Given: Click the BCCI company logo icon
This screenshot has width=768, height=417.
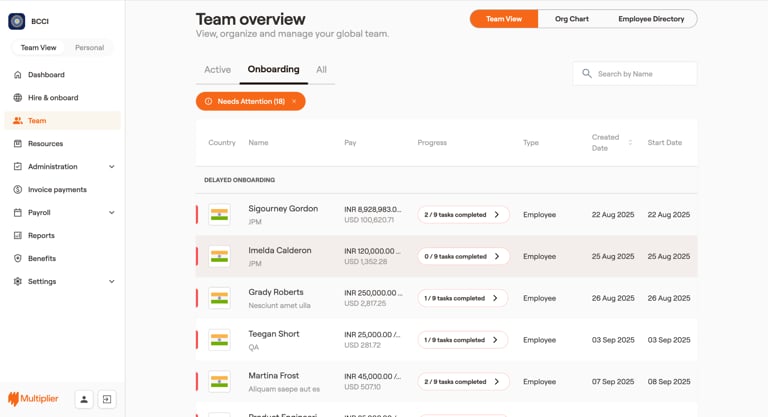Looking at the screenshot, I should pyautogui.click(x=17, y=21).
